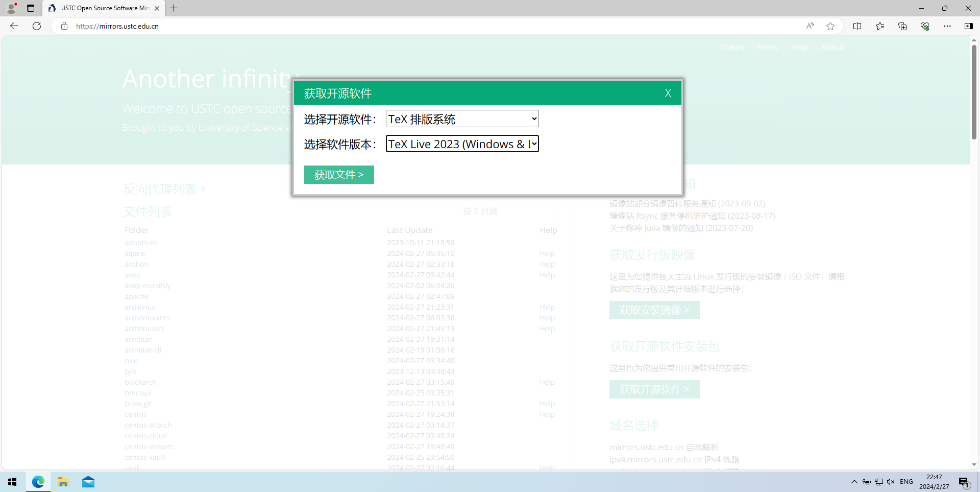Refresh the page with reload icon
Viewport: 980px width, 492px height.
pyautogui.click(x=37, y=26)
